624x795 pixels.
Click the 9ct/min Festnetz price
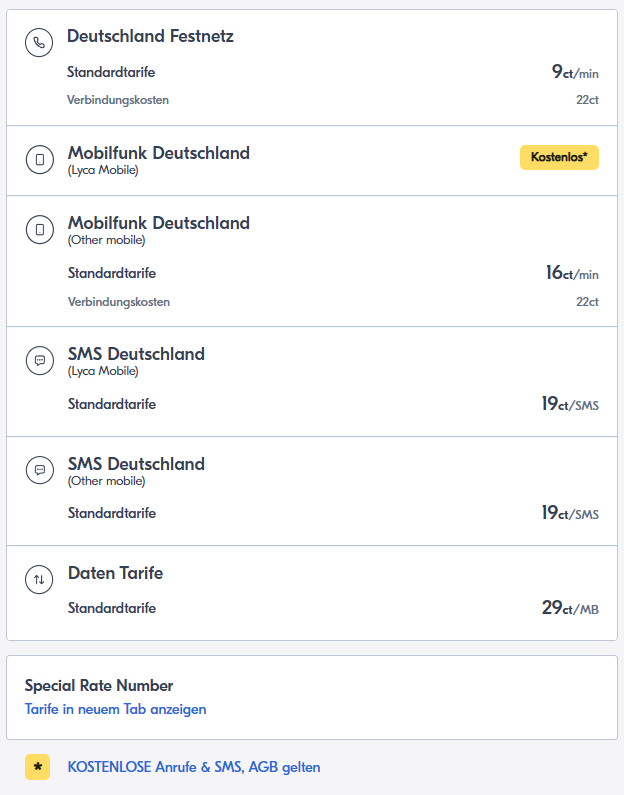coord(575,72)
